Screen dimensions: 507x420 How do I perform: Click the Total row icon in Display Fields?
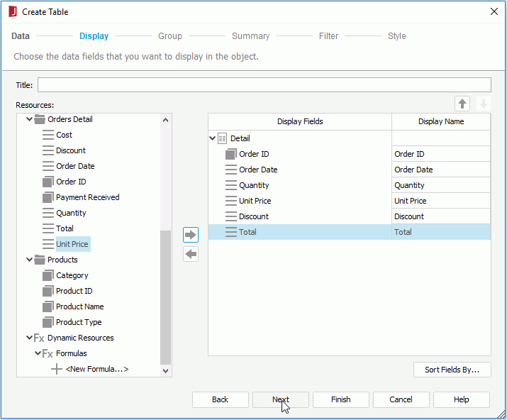[x=231, y=232]
